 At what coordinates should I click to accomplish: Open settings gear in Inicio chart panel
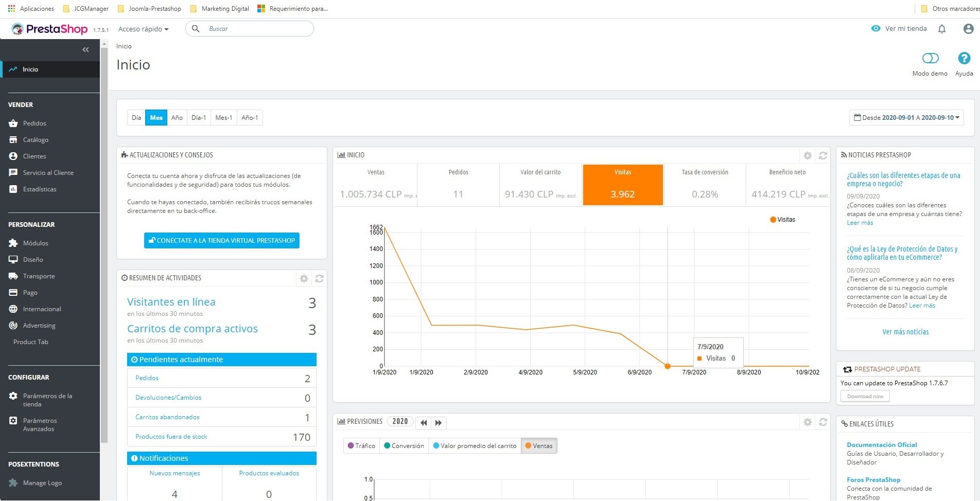click(808, 155)
